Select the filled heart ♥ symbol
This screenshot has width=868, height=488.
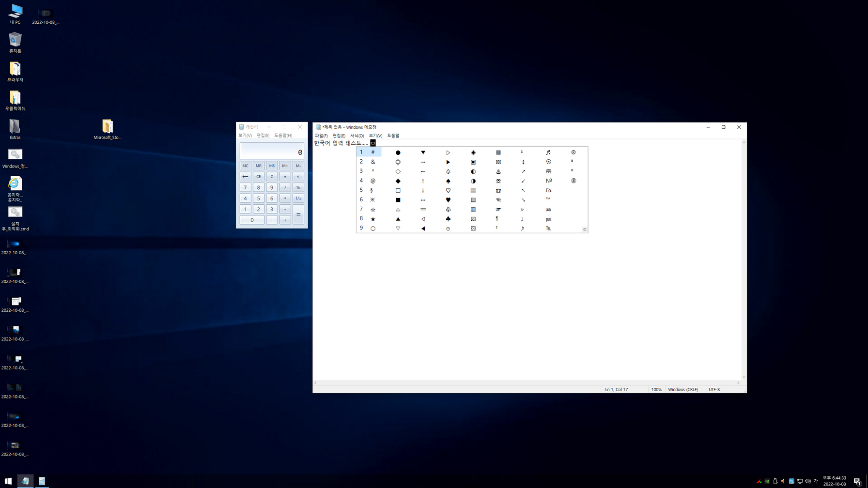coord(448,200)
